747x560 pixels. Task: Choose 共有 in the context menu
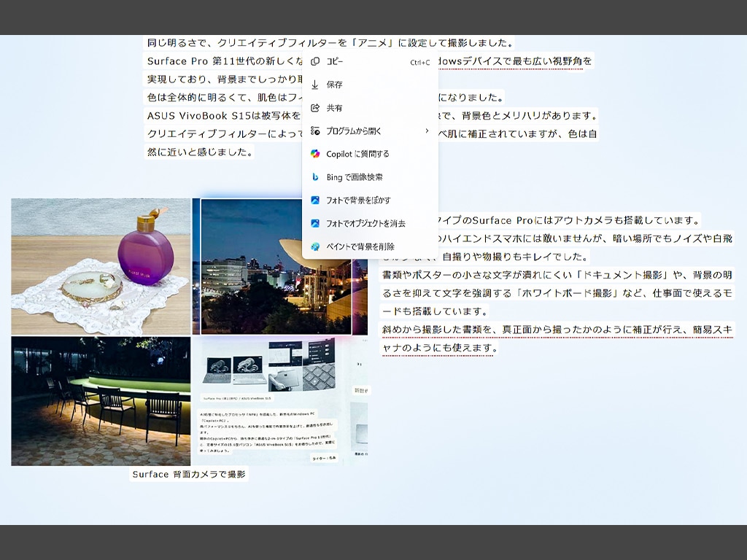click(x=370, y=108)
